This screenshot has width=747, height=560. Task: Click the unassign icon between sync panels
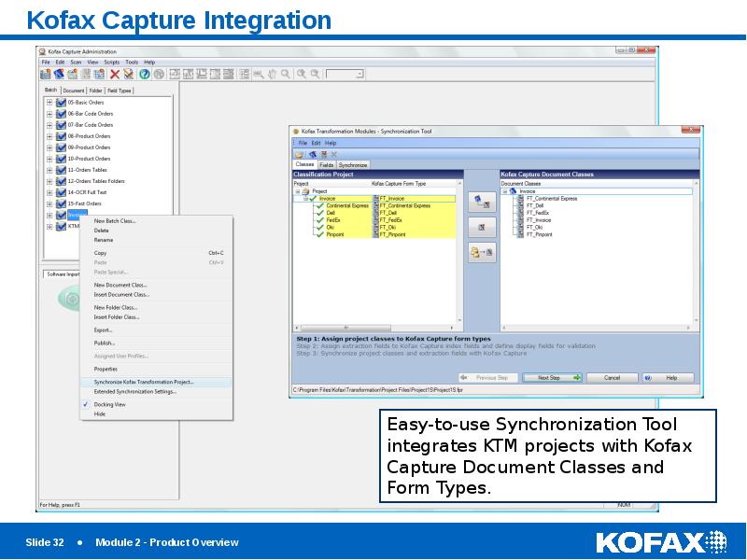tap(481, 225)
